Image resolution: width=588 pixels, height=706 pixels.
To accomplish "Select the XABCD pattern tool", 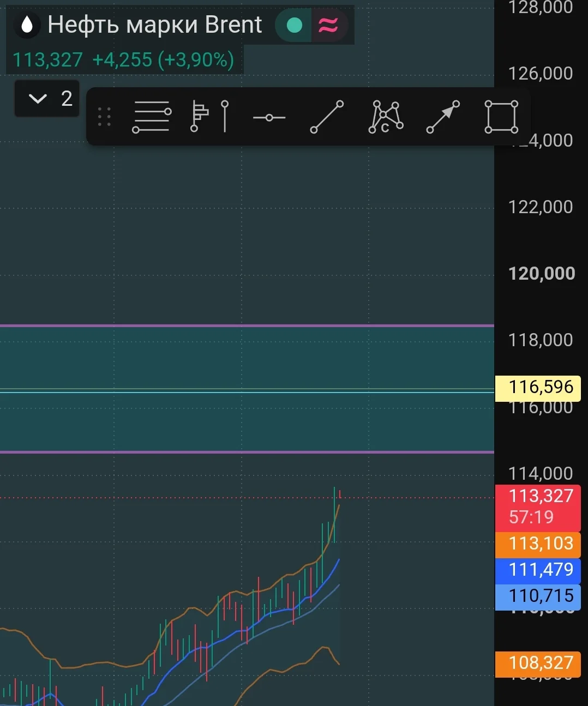I will tap(386, 117).
